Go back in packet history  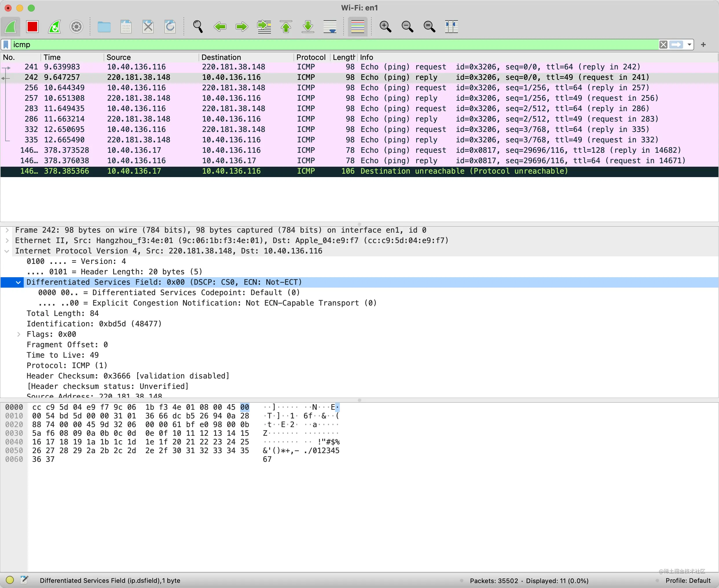220,26
